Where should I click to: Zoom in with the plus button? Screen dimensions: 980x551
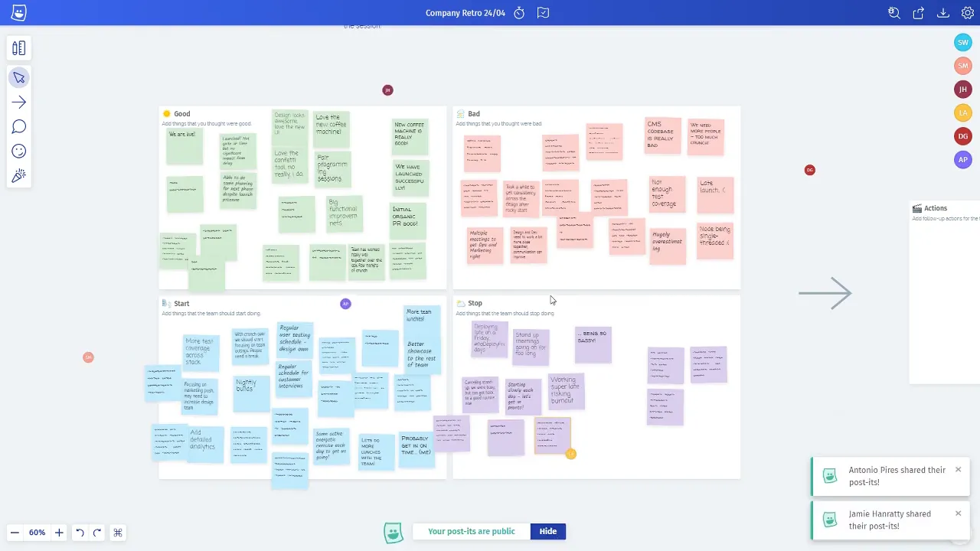[x=59, y=533]
